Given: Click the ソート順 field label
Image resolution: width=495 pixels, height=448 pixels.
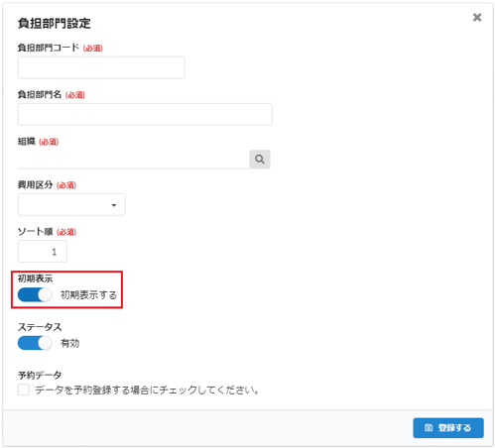Looking at the screenshot, I should pos(35,231).
